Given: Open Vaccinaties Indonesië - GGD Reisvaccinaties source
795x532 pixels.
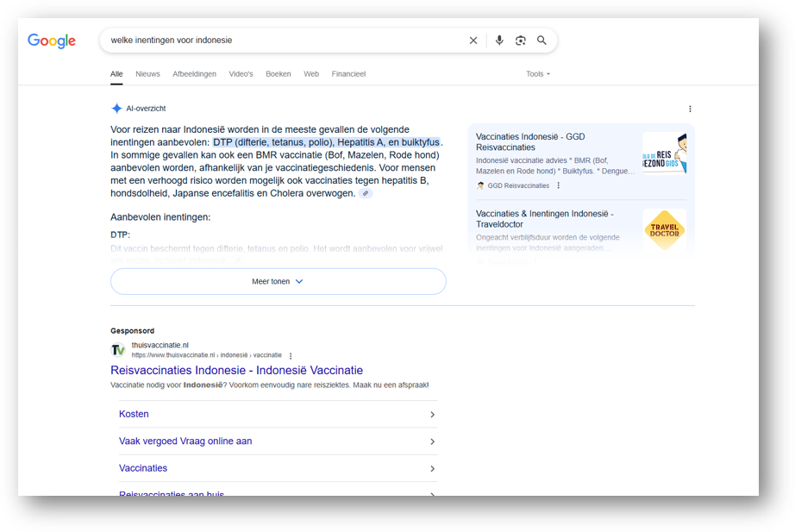Looking at the screenshot, I should click(x=531, y=142).
